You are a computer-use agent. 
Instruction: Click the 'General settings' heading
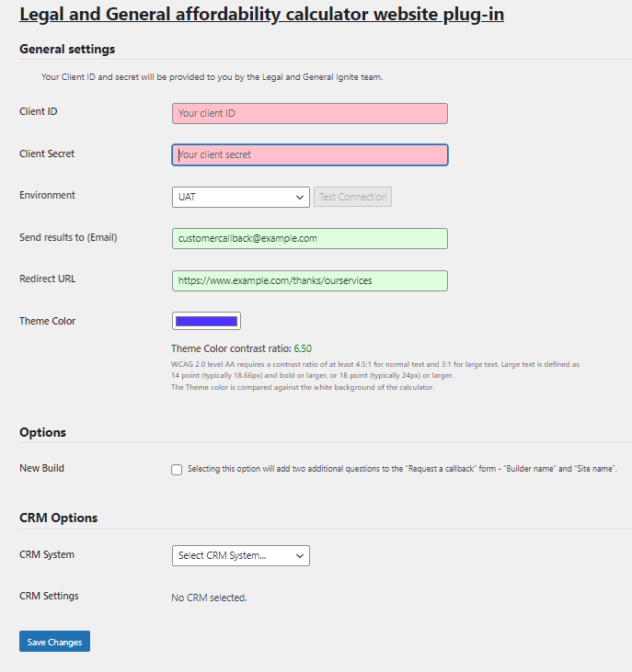click(x=67, y=50)
